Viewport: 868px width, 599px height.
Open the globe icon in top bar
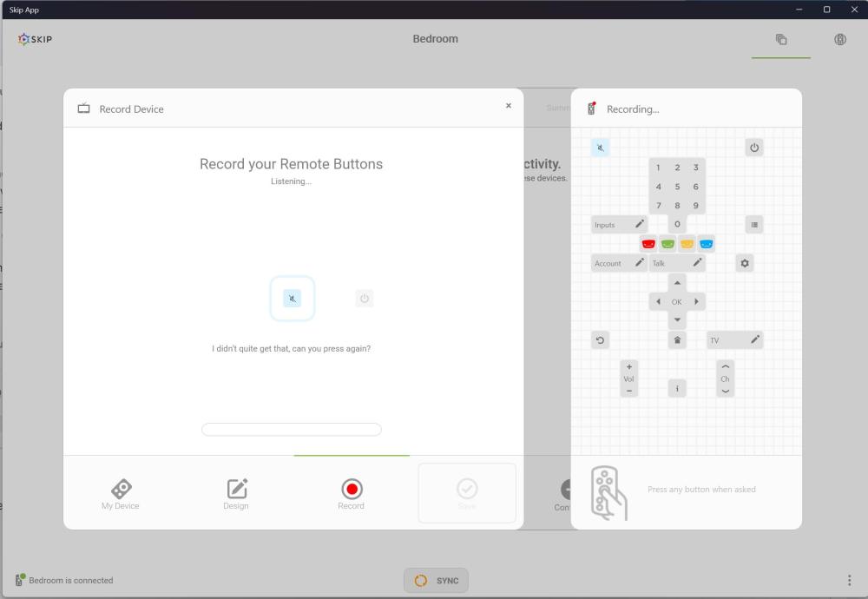point(839,39)
